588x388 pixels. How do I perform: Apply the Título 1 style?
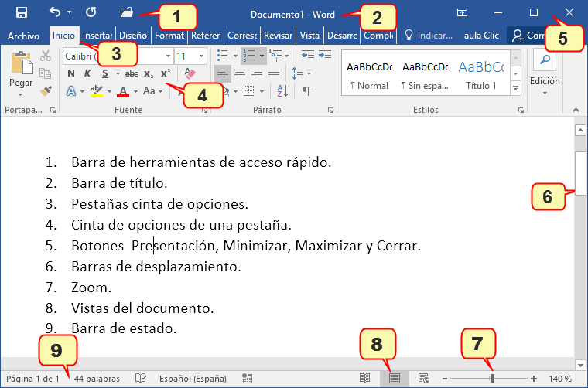(x=481, y=75)
